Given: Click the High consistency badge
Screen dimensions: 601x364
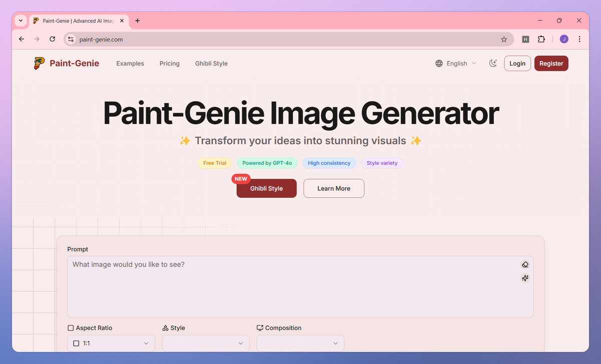Looking at the screenshot, I should [x=329, y=163].
